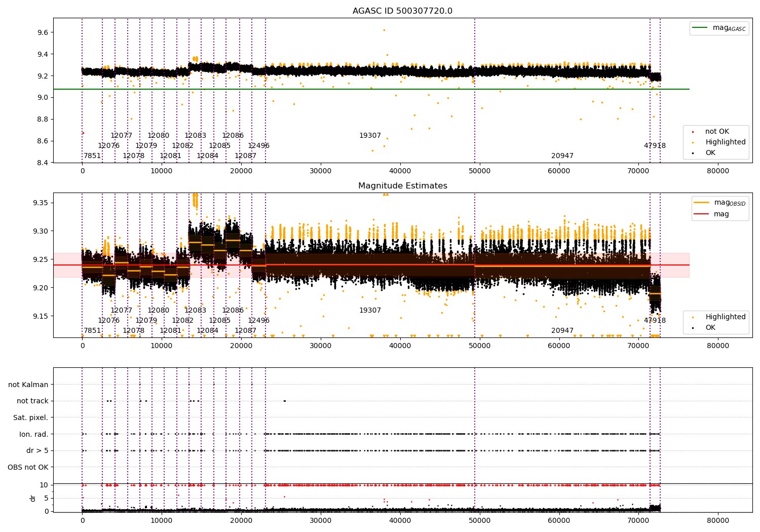This screenshot has width=760, height=532.
Task: Click obsid label 12078 in the AGASC plot
Action: click(x=134, y=156)
